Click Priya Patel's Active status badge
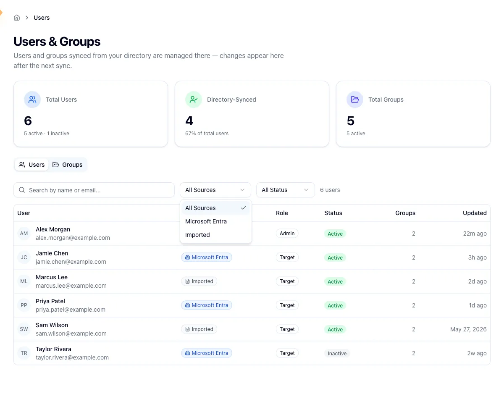Image resolution: width=504 pixels, height=420 pixels. tap(335, 306)
